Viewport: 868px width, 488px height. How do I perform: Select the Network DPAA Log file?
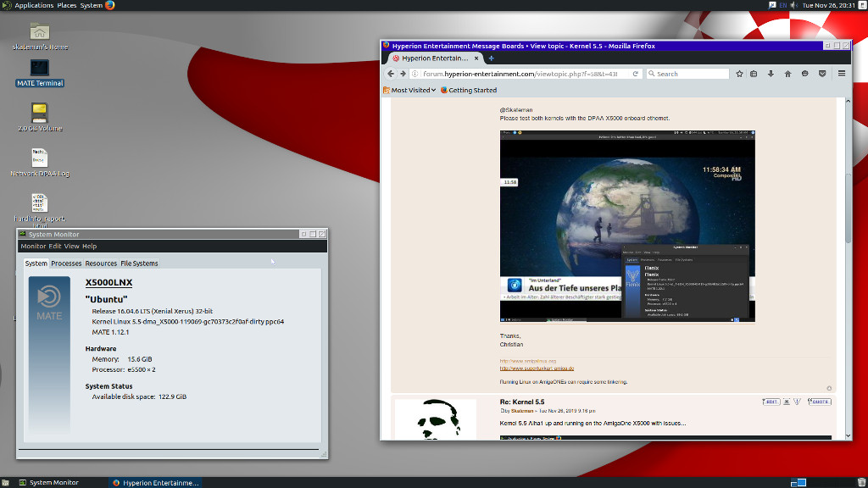pyautogui.click(x=39, y=163)
